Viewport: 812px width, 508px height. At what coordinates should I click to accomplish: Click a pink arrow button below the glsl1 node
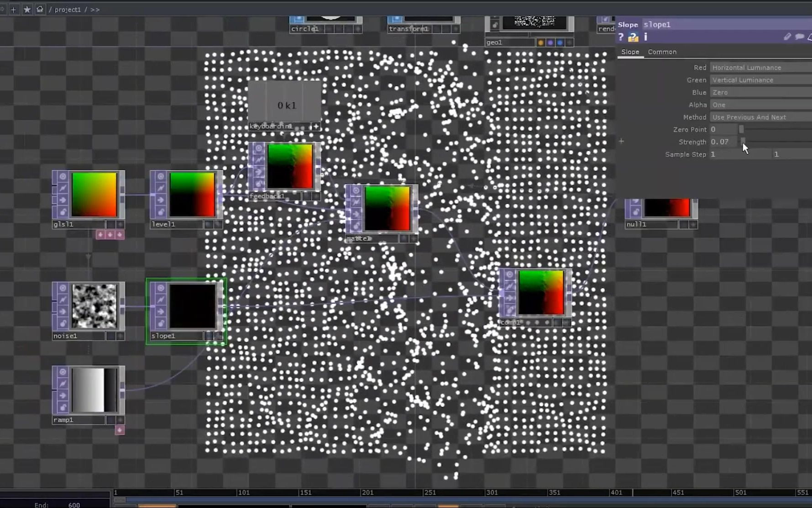(110, 234)
